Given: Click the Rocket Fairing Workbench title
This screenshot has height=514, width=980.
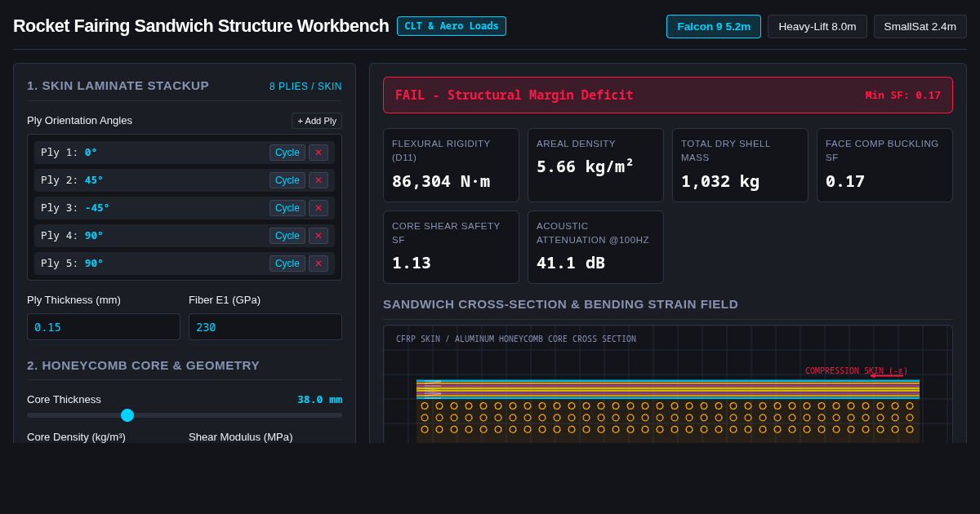Looking at the screenshot, I should pos(201,26).
